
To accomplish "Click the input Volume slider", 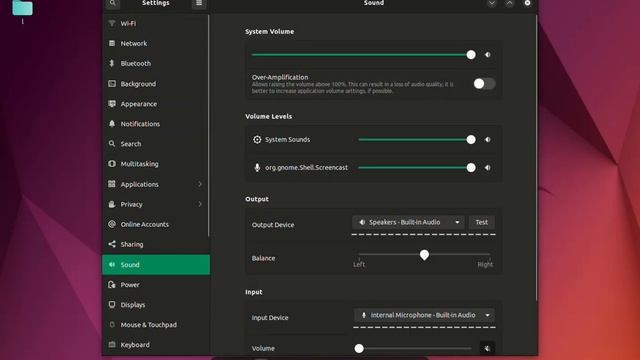I will pyautogui.click(x=413, y=348).
